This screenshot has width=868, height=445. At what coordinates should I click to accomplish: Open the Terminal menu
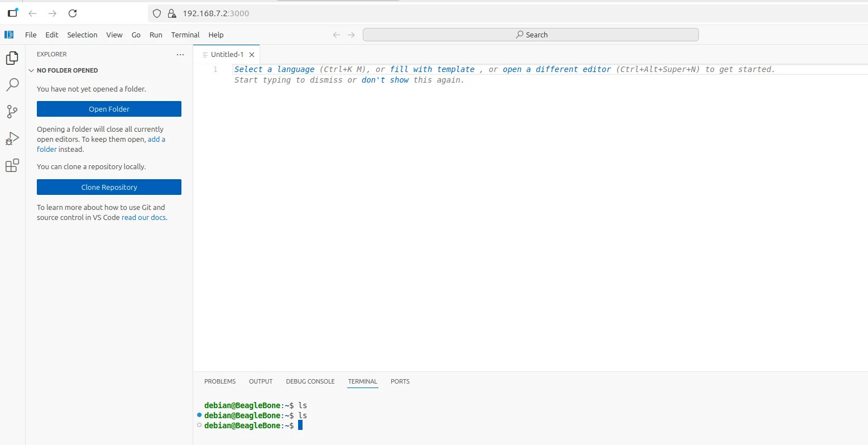pyautogui.click(x=185, y=35)
